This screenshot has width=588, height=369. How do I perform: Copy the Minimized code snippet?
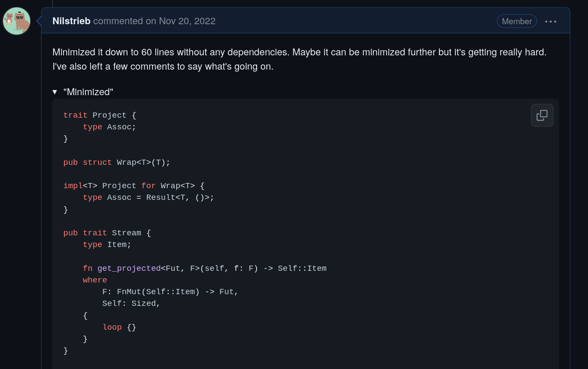coord(542,115)
